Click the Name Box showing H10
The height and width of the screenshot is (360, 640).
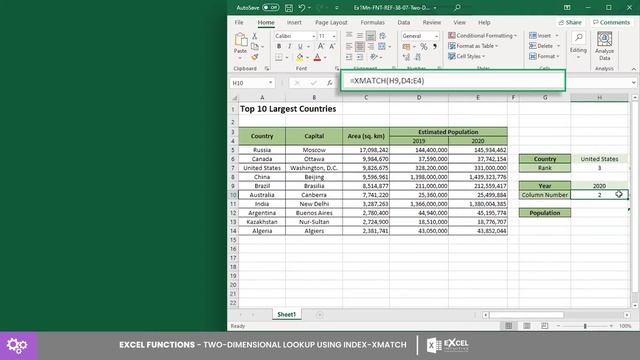(x=252, y=83)
